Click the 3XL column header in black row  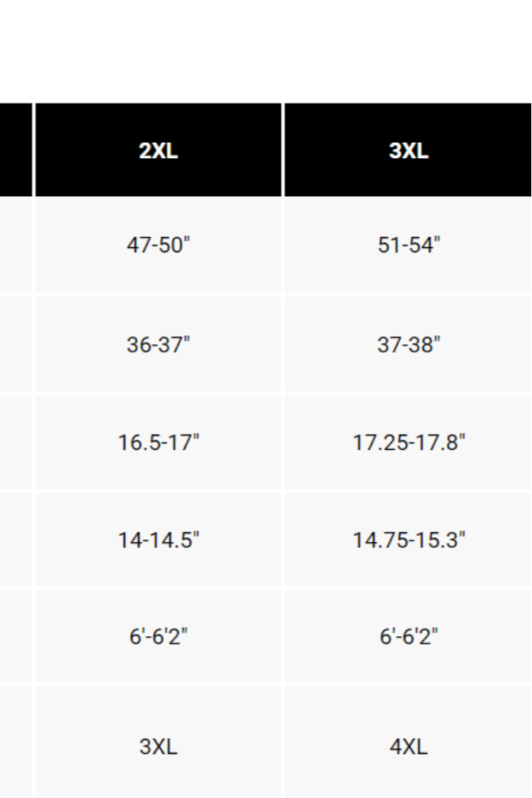409,150
